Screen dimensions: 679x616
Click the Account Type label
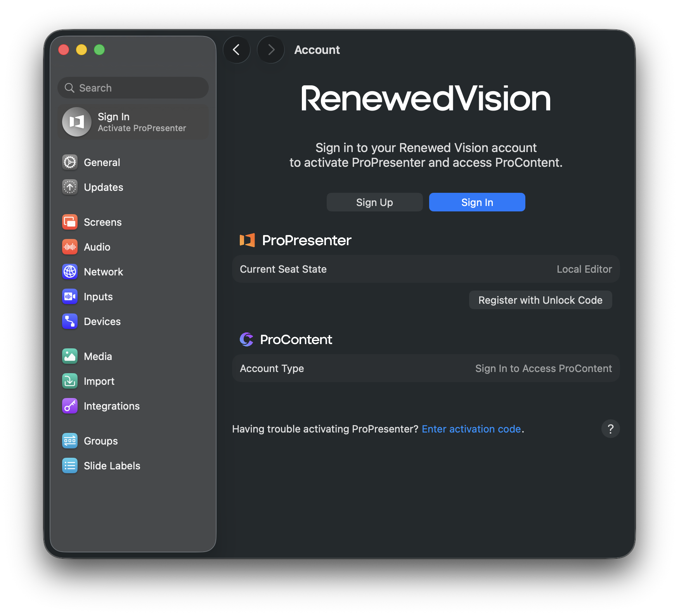coord(272,369)
